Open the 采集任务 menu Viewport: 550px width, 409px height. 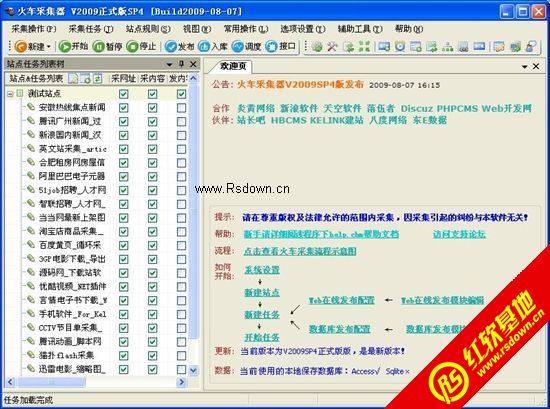click(x=91, y=29)
